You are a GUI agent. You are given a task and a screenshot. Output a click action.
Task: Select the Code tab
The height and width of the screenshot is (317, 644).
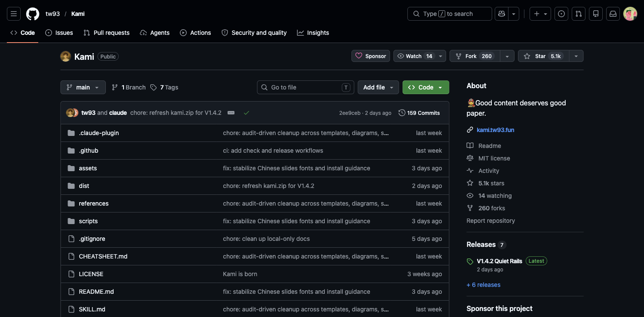tap(23, 33)
